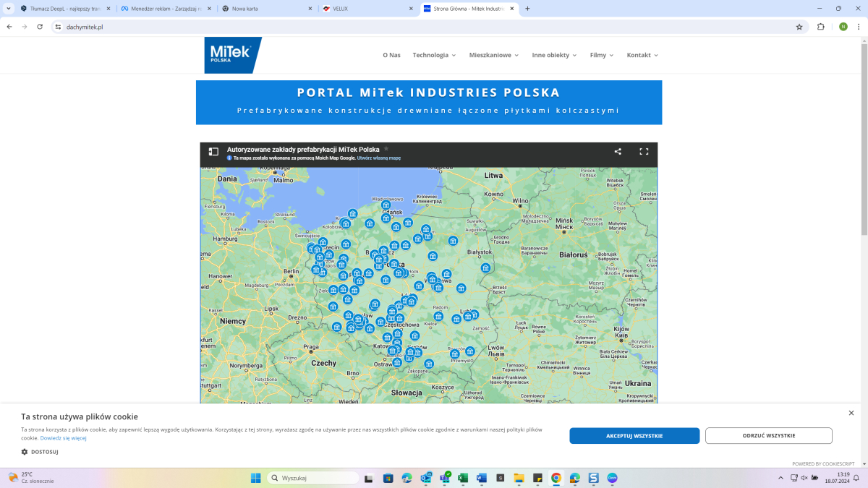Star the Autoryzowane zakłady map
Viewport: 868px width, 488px height.
[386, 149]
